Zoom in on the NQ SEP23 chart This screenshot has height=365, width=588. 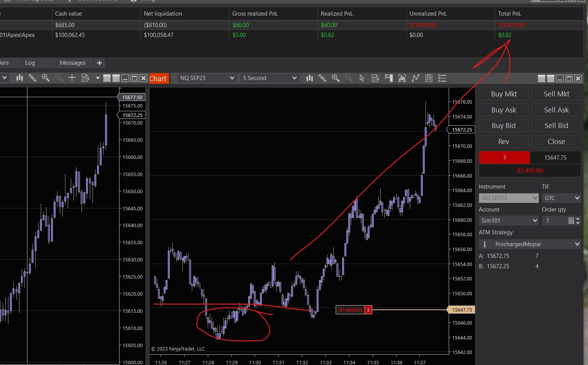coord(336,78)
